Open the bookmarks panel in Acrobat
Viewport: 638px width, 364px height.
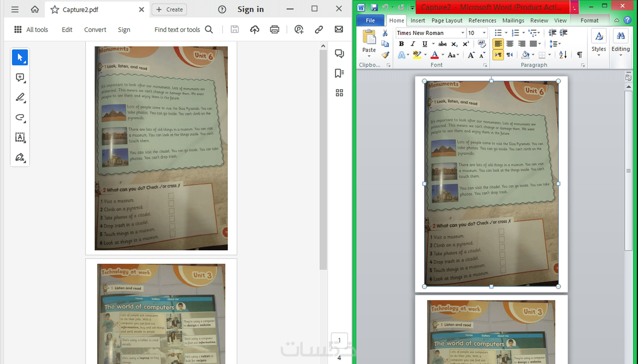coord(339,73)
